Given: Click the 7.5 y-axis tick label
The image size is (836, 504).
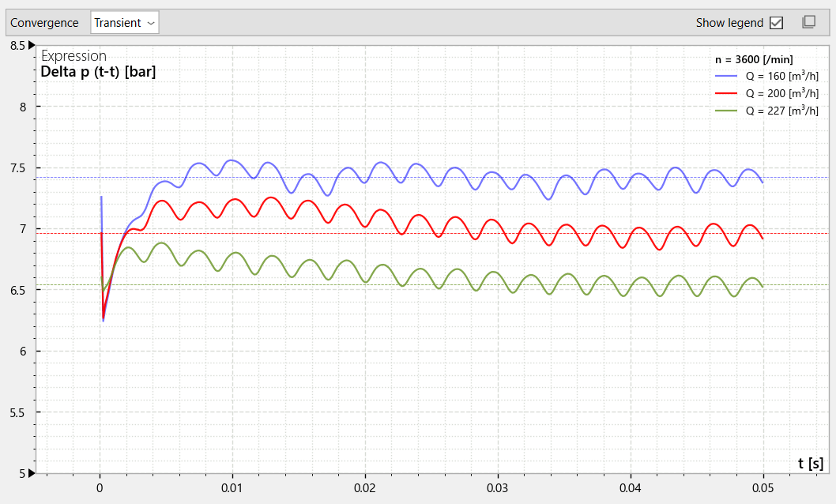Looking at the screenshot, I should coord(18,168).
